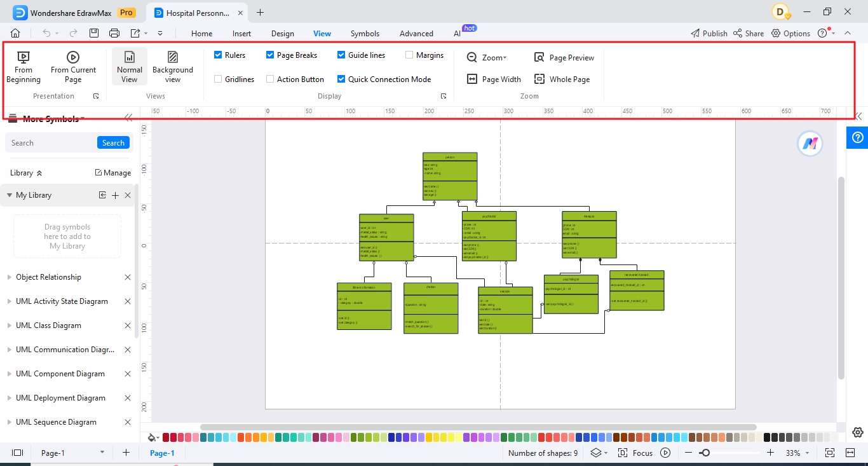This screenshot has width=868, height=466.
Task: Open the Advanced ribbon tab
Action: [416, 34]
